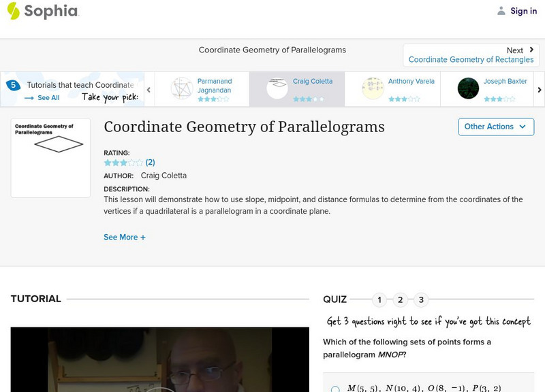Select Craig Coletta's parallelogram tutorial icon
This screenshot has width=545, height=392.
pyautogui.click(x=277, y=86)
